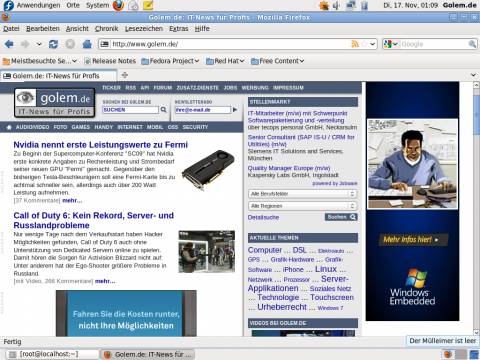Click the home icon in golem category bar
The width and height of the screenshot is (480, 360).
[9, 127]
